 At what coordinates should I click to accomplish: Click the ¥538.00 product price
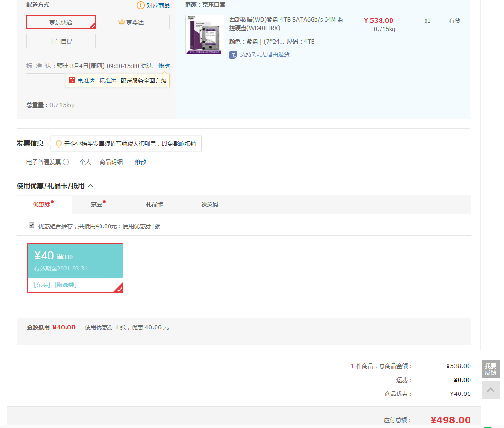point(378,20)
